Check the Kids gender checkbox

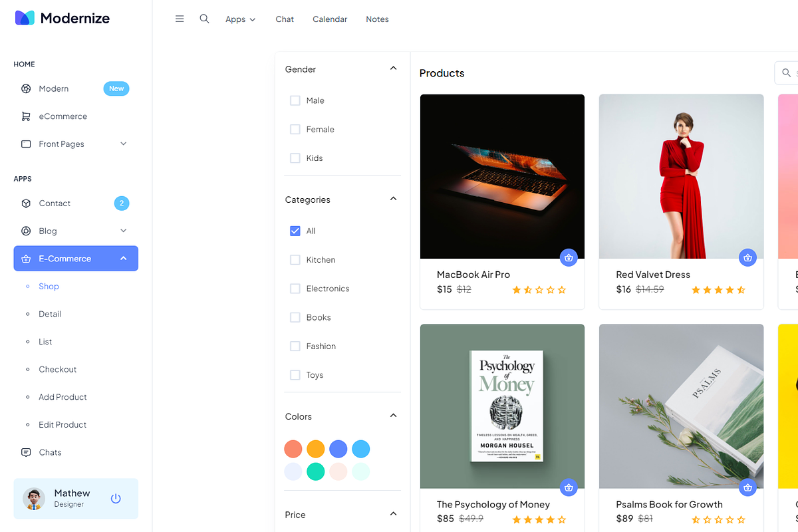pos(295,158)
